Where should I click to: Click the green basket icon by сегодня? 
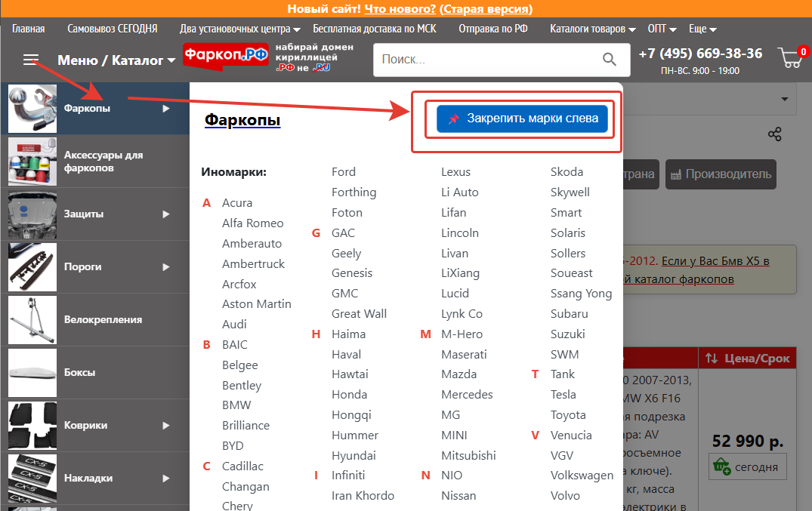[x=721, y=466]
